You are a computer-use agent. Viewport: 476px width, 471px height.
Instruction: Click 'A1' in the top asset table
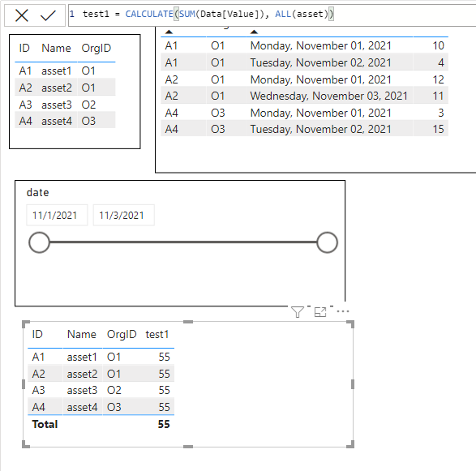pos(25,71)
